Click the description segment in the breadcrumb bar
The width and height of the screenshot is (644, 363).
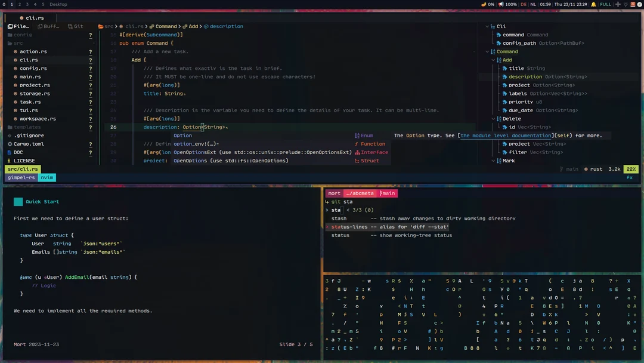(228, 26)
